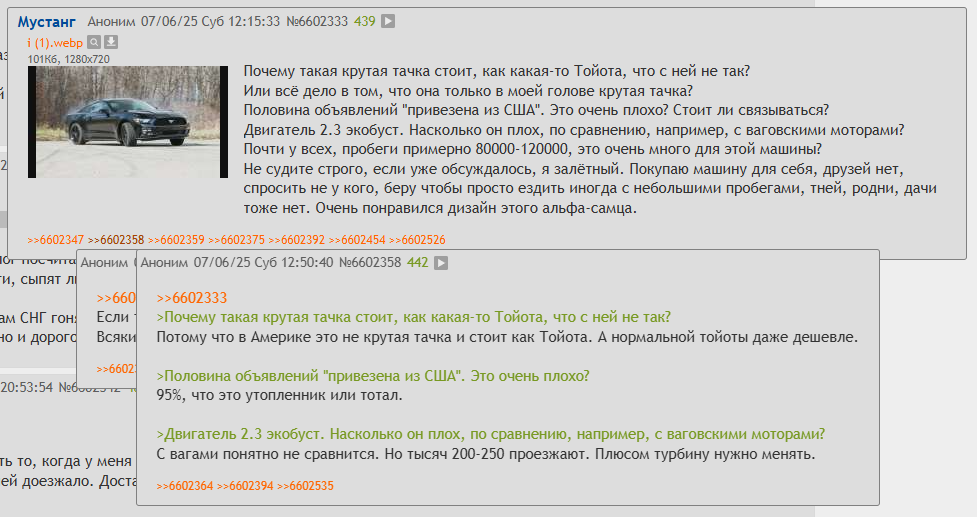Click the image search magnifier icon
The width and height of the screenshot is (977, 517).
(93, 42)
